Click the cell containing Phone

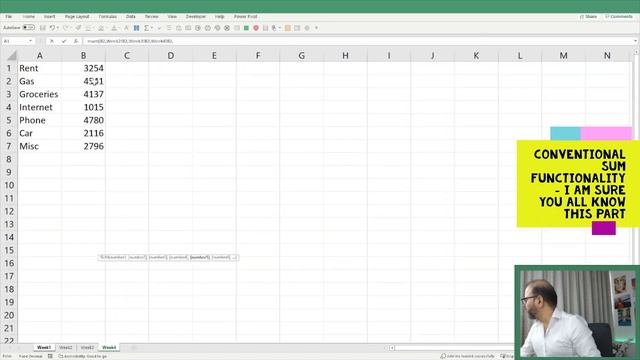coord(40,120)
